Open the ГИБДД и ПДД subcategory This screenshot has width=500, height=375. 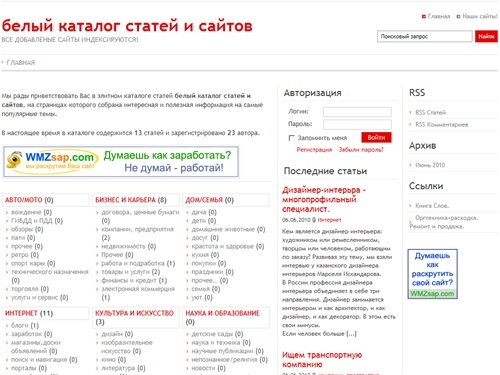(32, 221)
